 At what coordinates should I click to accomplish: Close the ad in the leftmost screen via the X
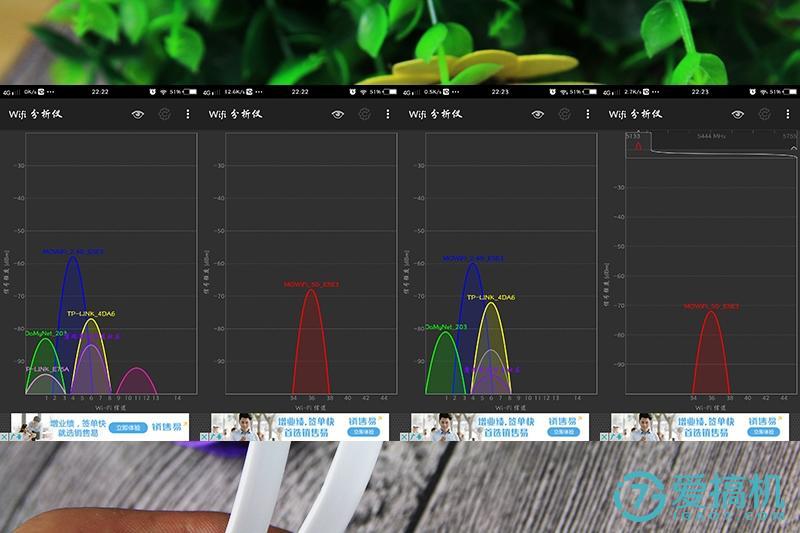pos(4,437)
